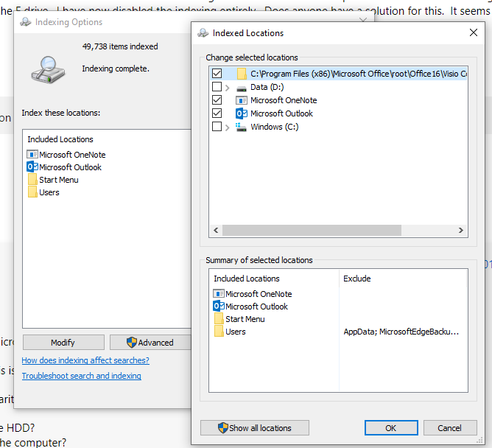Uncheck the Microsoft OneNote checkbox
This screenshot has width=492, height=448.
click(217, 99)
